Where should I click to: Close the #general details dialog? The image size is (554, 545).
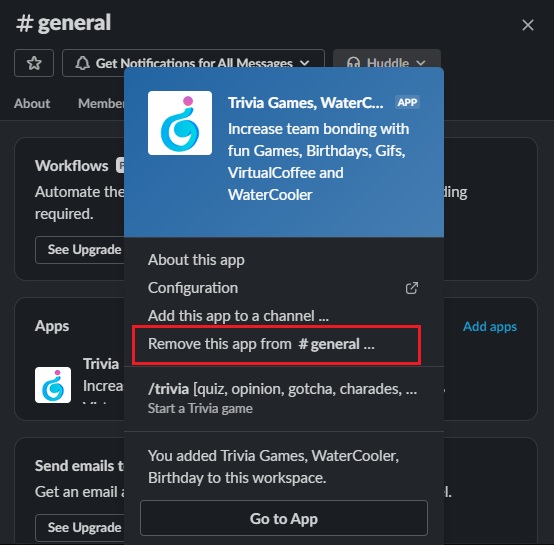coord(528,25)
